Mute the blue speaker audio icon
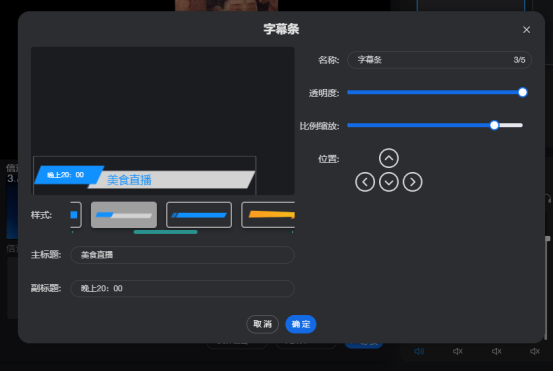This screenshot has height=371, width=553. pyautogui.click(x=419, y=351)
